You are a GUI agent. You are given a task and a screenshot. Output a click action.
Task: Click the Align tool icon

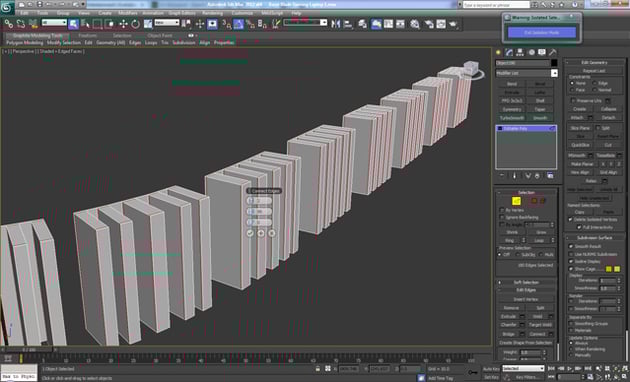tap(348, 24)
